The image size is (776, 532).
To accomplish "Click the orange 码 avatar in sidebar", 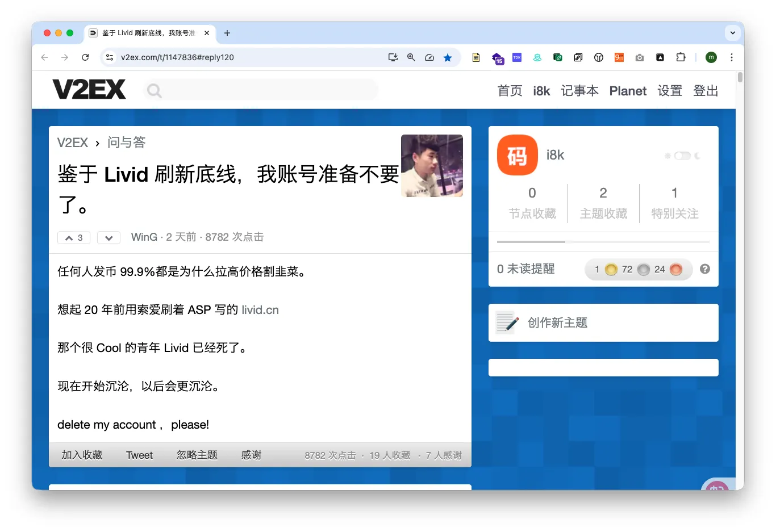I will coord(517,154).
